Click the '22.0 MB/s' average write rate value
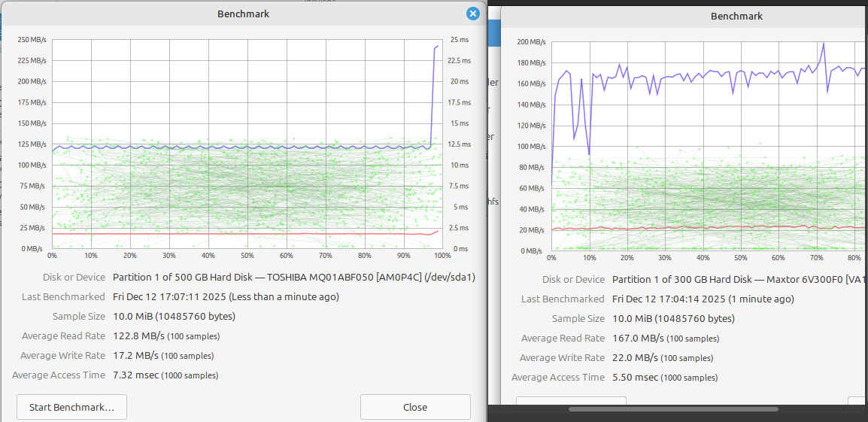 (636, 358)
